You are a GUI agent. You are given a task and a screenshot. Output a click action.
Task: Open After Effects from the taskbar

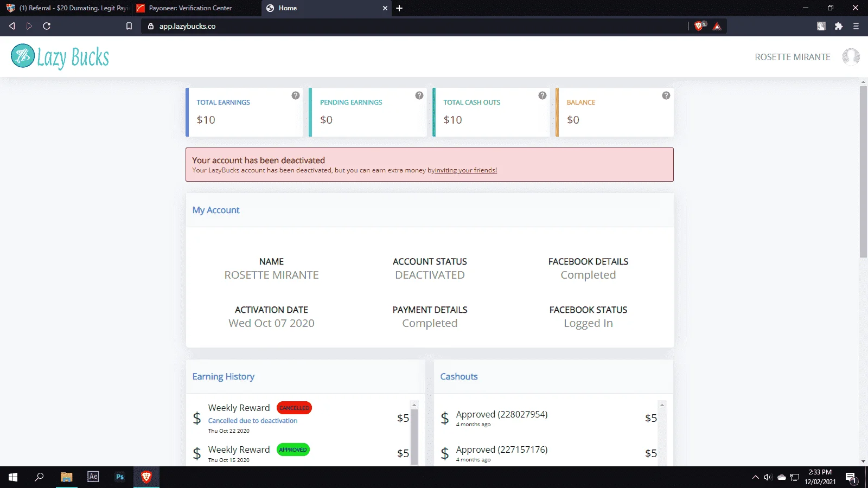[x=93, y=477]
